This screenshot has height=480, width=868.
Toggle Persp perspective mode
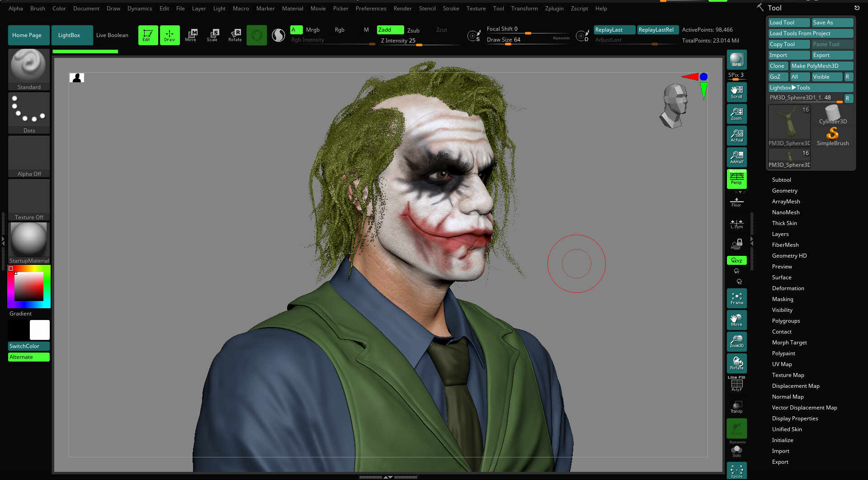pos(736,179)
